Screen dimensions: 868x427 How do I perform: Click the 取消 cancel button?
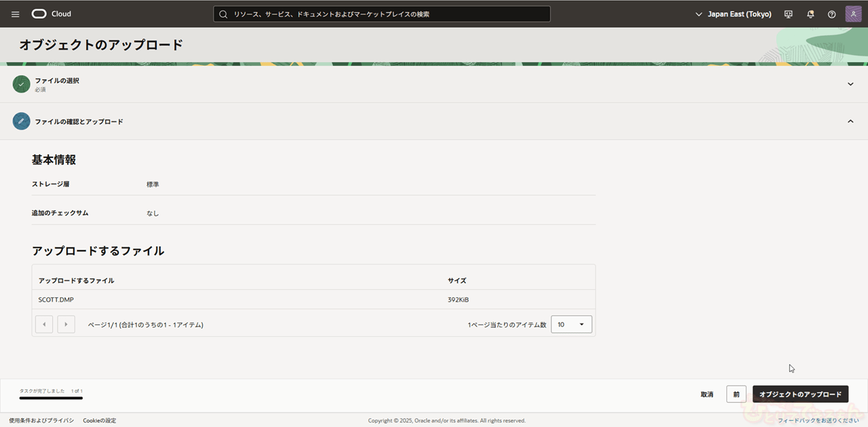707,394
